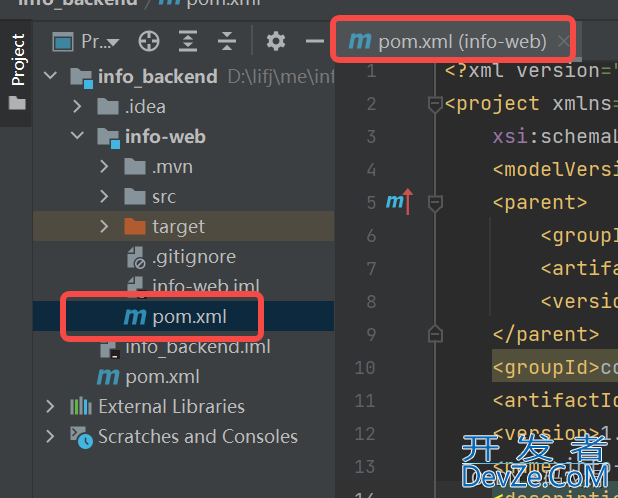Expand External Libraries
Screen dimensions: 618x498
click(x=50, y=406)
